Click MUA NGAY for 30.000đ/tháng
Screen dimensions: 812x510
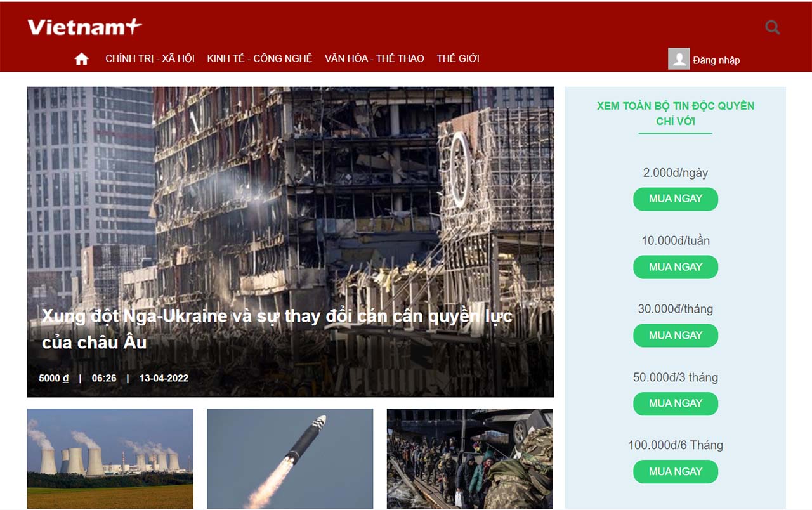click(676, 336)
